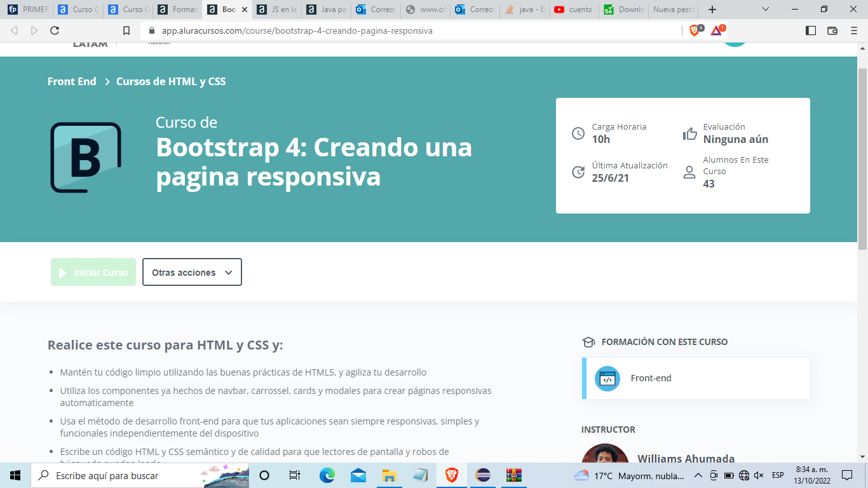Image resolution: width=868 pixels, height=488 pixels.
Task: Click the muted volume tray icon
Action: (758, 475)
